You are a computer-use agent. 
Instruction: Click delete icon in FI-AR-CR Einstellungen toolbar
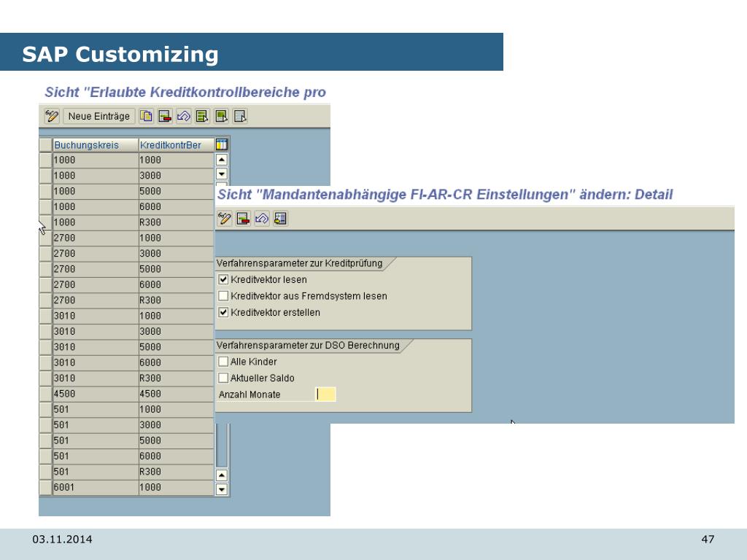(x=243, y=219)
